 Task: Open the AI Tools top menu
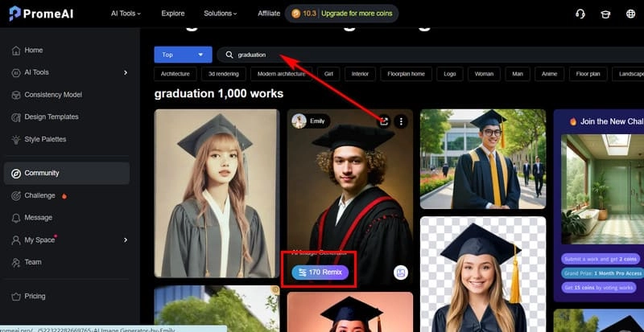click(126, 14)
